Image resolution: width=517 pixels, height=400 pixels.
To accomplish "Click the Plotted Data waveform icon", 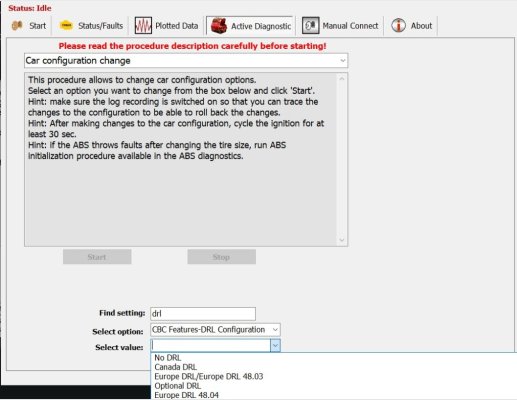I will 143,26.
